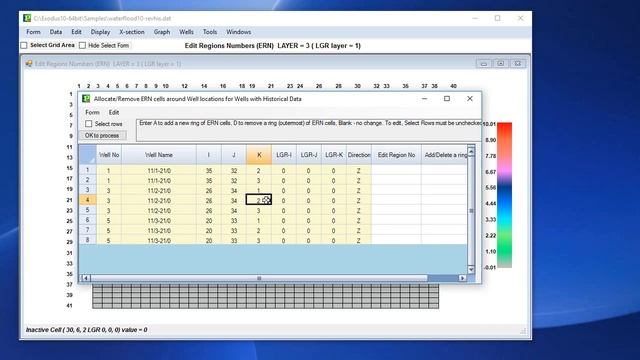The image size is (640, 360).
Task: Click the LGR-J column header
Action: tap(309, 155)
